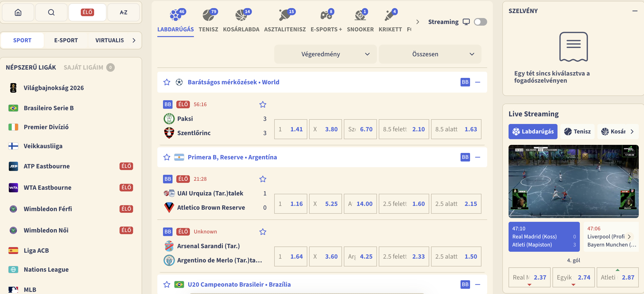
Task: Collapse the Primera B Reserve Argentína section
Action: point(477,157)
